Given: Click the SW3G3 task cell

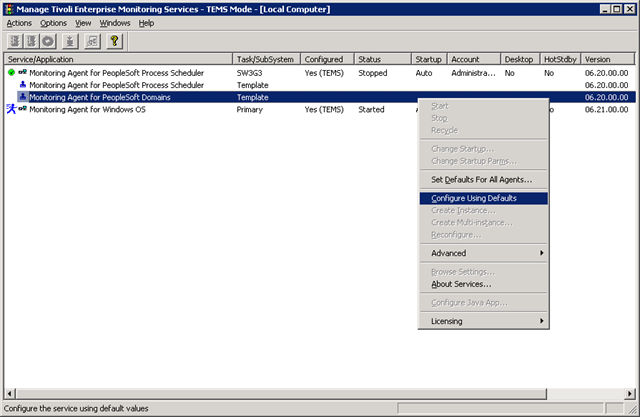Looking at the screenshot, I should [x=249, y=73].
